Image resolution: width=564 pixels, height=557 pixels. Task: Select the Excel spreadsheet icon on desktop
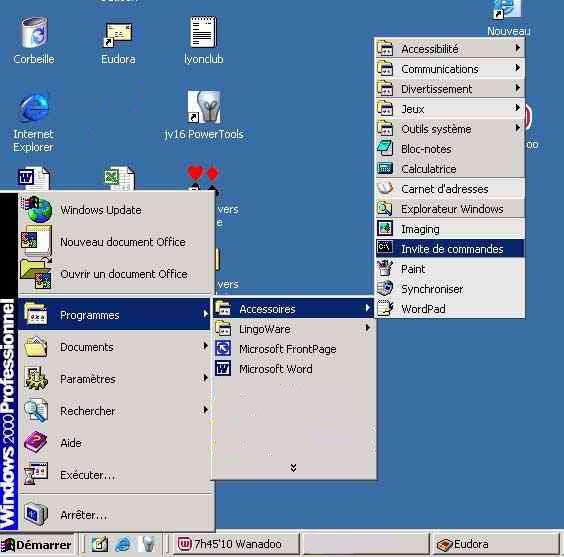pyautogui.click(x=119, y=178)
